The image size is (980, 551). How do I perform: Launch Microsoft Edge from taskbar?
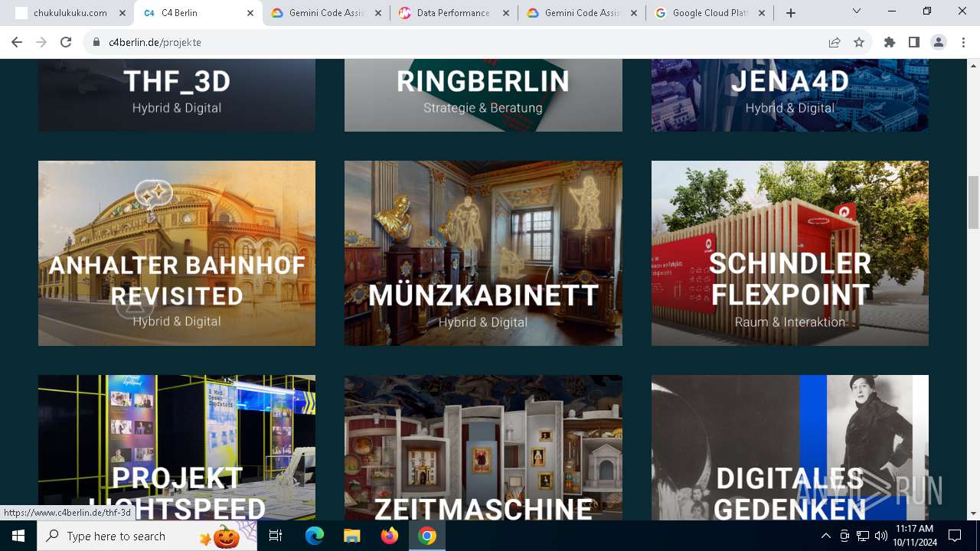click(315, 536)
